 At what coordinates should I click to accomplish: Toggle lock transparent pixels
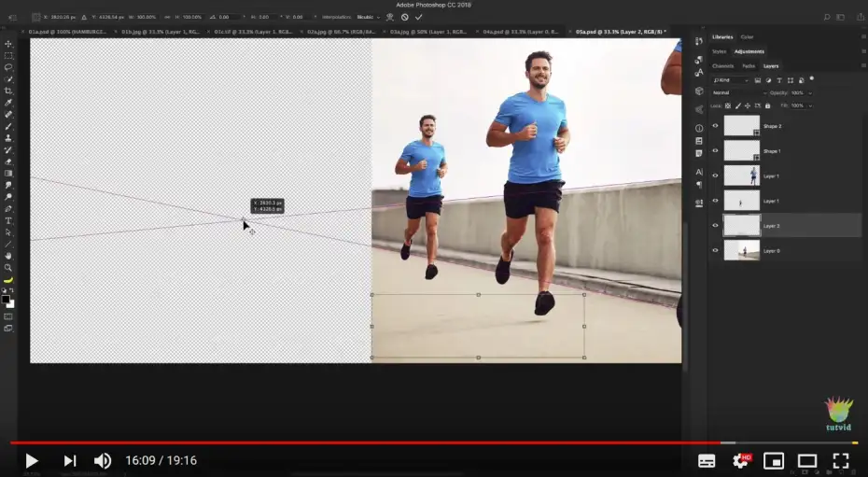pyautogui.click(x=728, y=105)
